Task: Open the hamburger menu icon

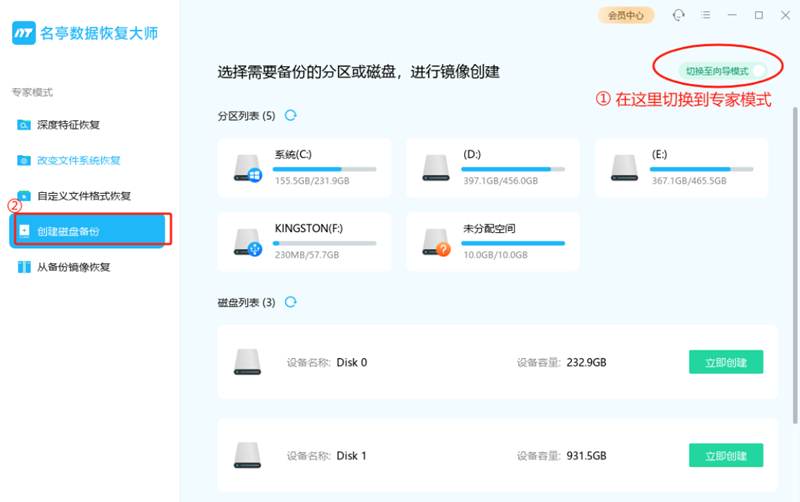Action: click(706, 15)
